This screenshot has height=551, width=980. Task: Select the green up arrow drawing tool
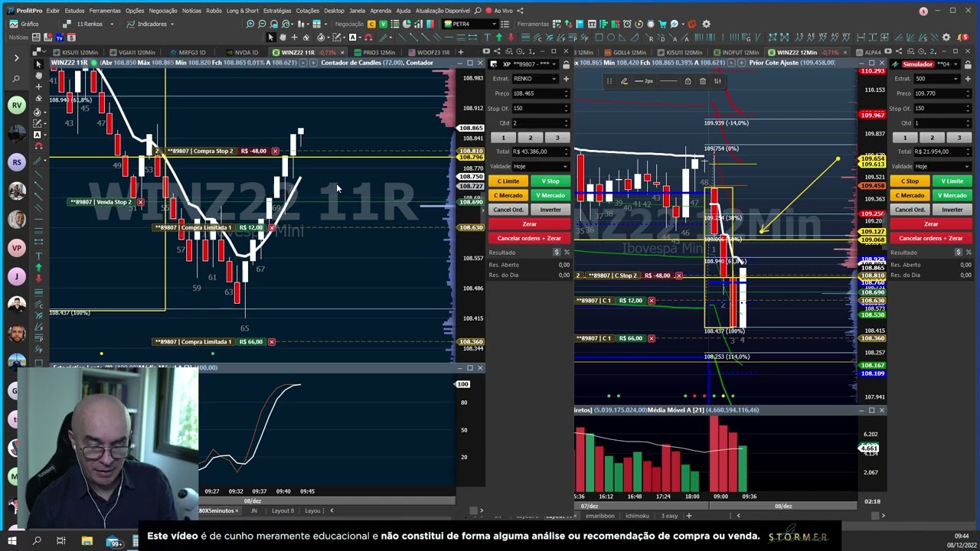pos(498,37)
